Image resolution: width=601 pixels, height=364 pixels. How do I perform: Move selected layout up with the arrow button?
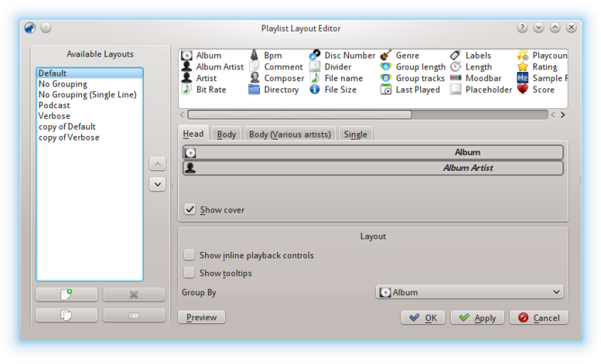[x=157, y=164]
